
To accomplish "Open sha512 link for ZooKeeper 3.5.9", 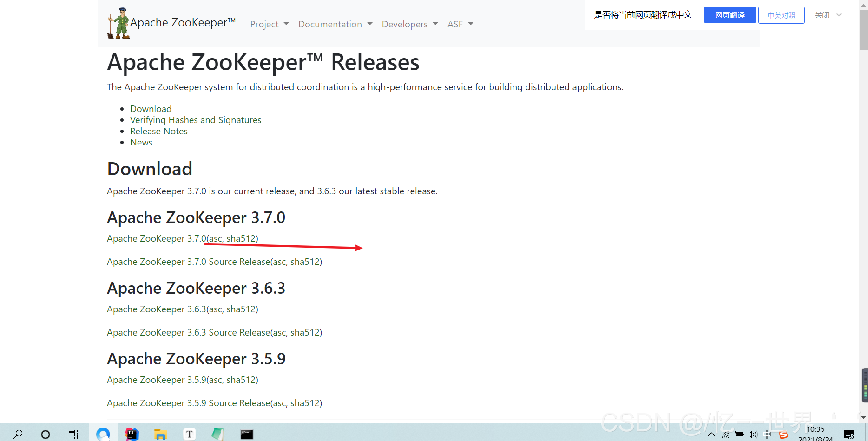I will (x=240, y=380).
